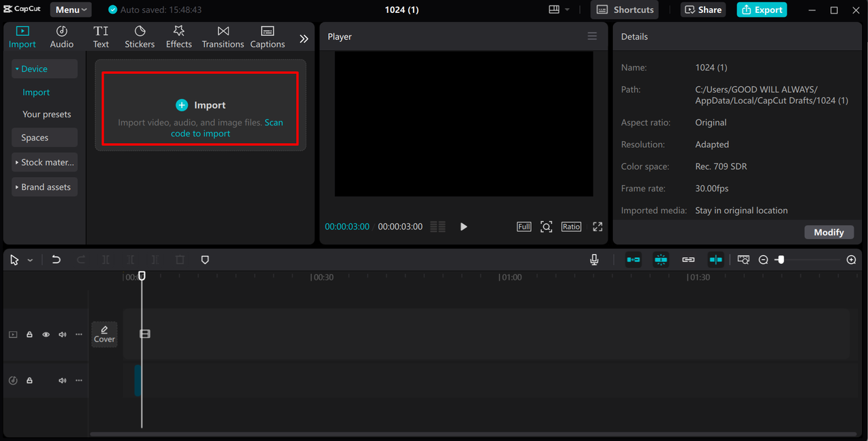Click the timeline preview thumbnail icon
Screen dimensions: 868x441
tap(743, 260)
